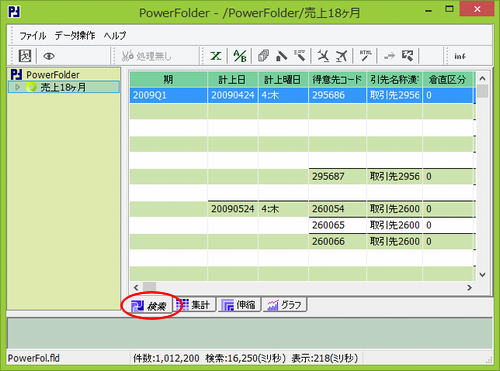This screenshot has width=500, height=371.
Task: Click horizontal scrollbar right arrow
Action: 469,287
